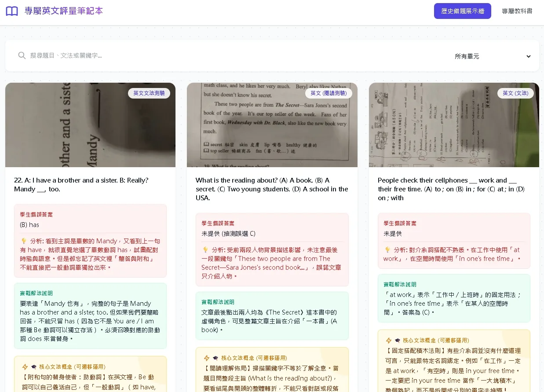This screenshot has height=392, width=544.
Task: Click the lightbulb icon in the cellphones card analysis
Action: click(387, 250)
